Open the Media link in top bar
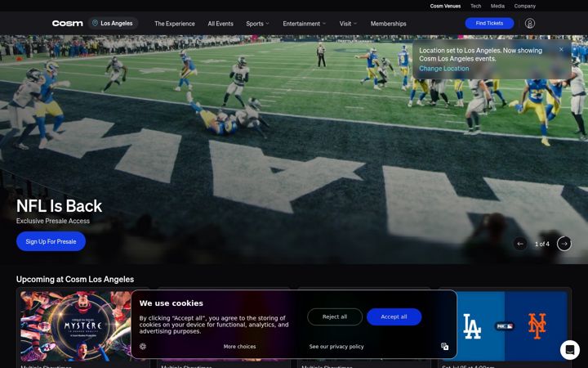 point(497,6)
